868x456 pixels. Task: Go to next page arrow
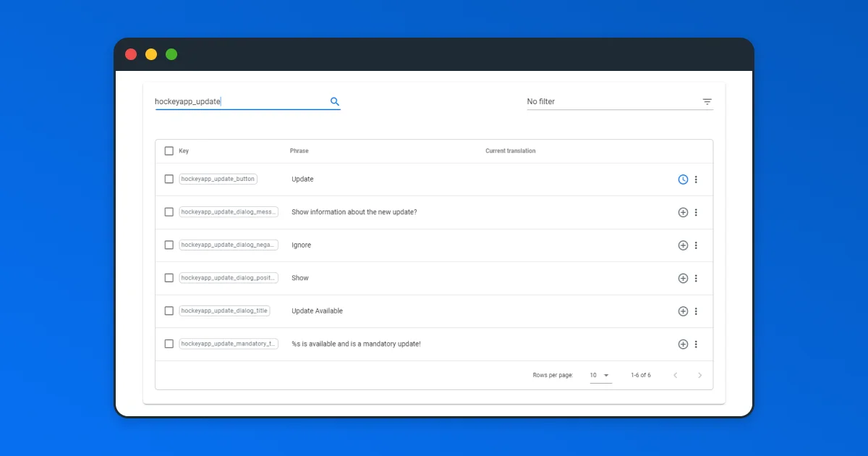(699, 376)
